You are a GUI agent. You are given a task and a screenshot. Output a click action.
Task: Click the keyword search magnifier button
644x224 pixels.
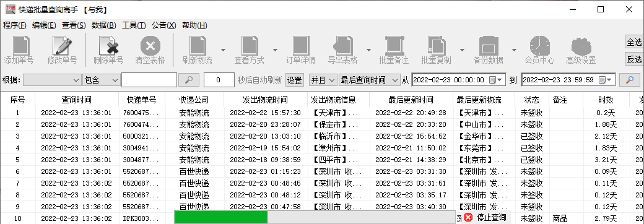point(189,80)
